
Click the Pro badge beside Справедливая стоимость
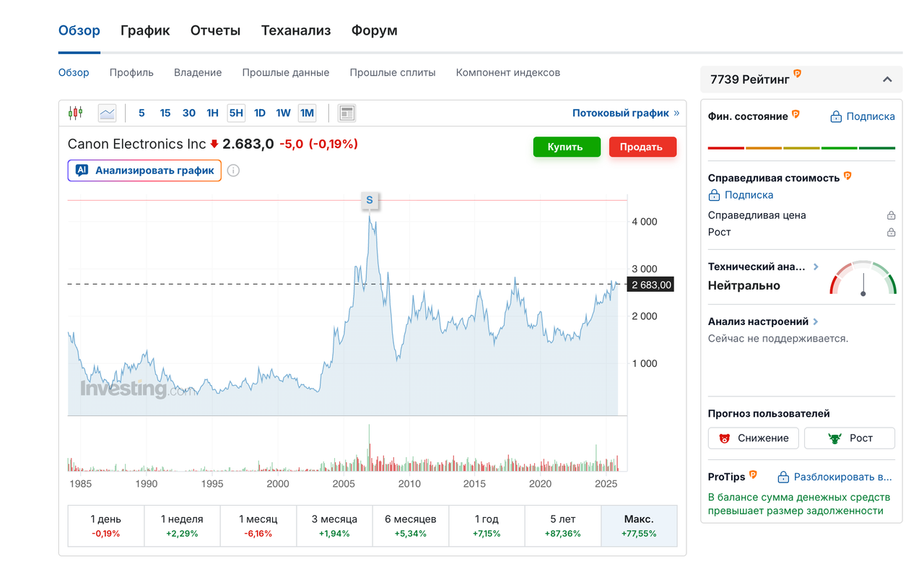847,176
